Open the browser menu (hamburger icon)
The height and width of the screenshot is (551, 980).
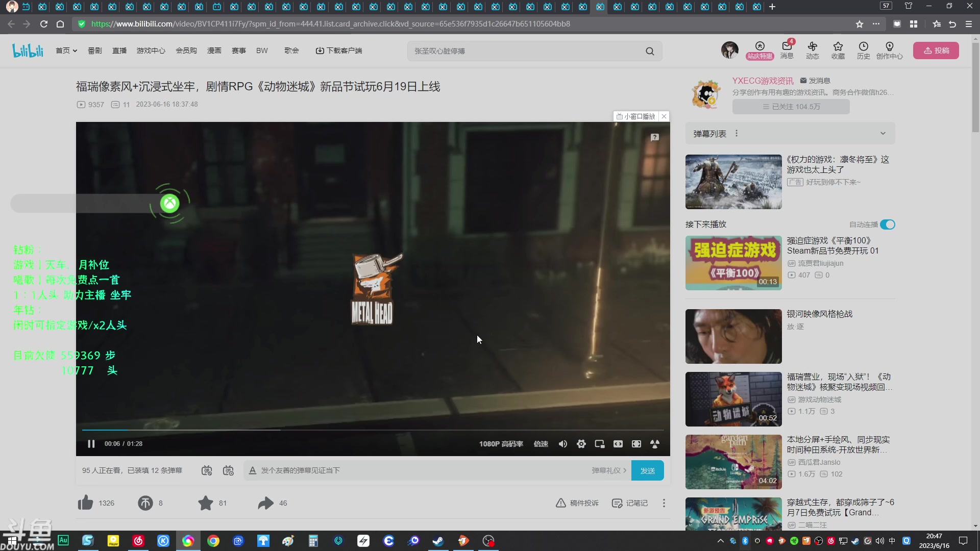(968, 24)
